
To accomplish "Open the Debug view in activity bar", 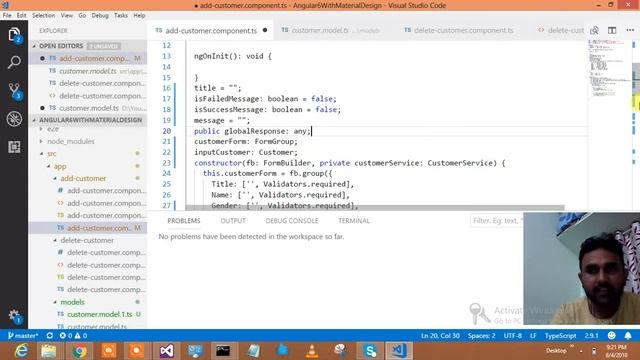I will pyautogui.click(x=14, y=119).
